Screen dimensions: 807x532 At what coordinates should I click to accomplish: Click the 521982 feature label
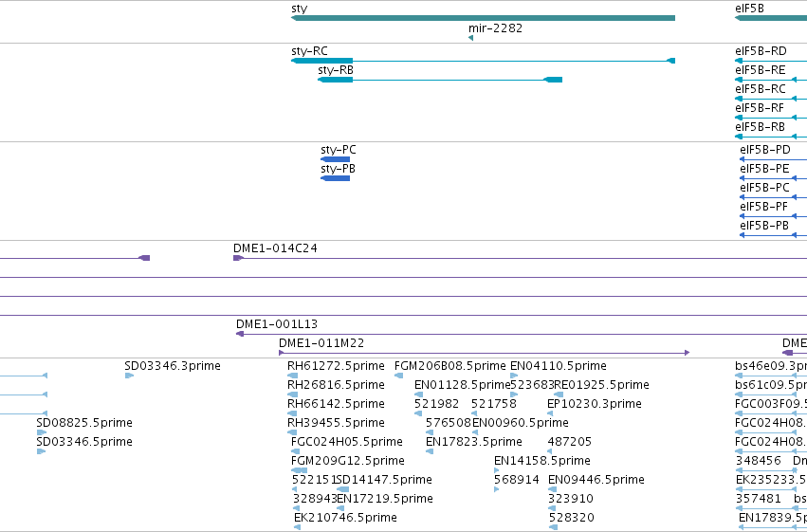pyautogui.click(x=436, y=404)
